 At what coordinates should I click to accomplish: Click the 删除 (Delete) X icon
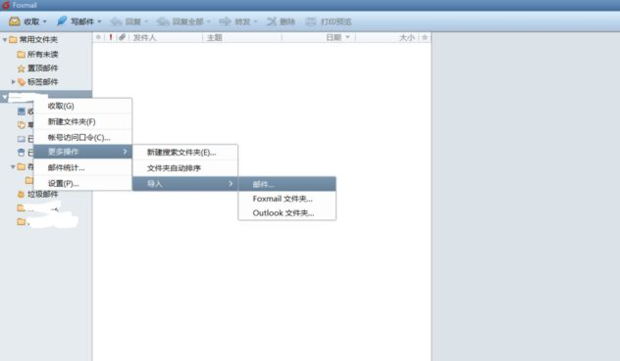point(271,21)
